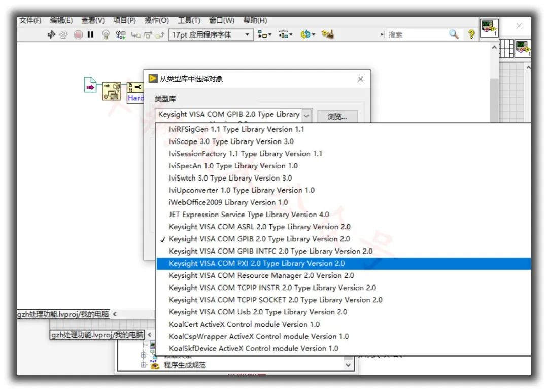Pick Keysight VISA COM Resource Manager 2.0
This screenshot has width=548, height=392.
[x=343, y=276]
